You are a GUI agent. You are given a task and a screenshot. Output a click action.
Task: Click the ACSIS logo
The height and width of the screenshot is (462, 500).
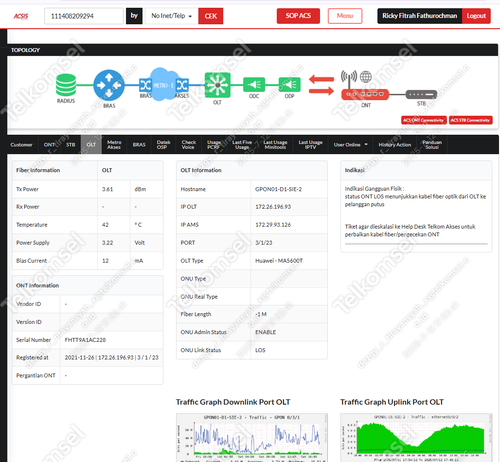[x=21, y=16]
